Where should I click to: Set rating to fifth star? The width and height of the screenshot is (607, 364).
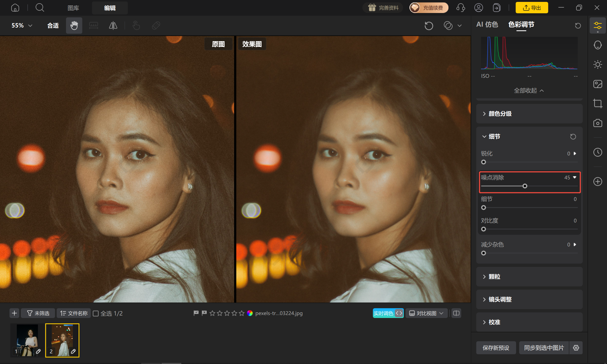coord(241,313)
